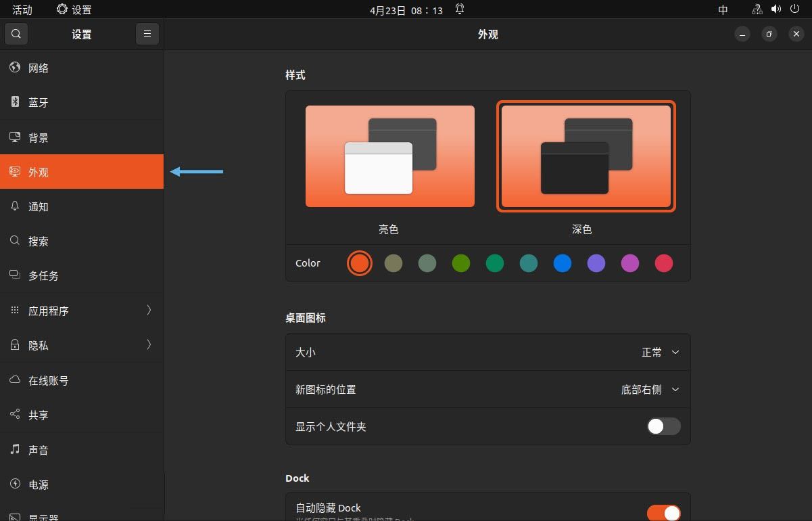Viewport: 812px width, 521px height.
Task: Choose the purple accent color
Action: pos(596,263)
